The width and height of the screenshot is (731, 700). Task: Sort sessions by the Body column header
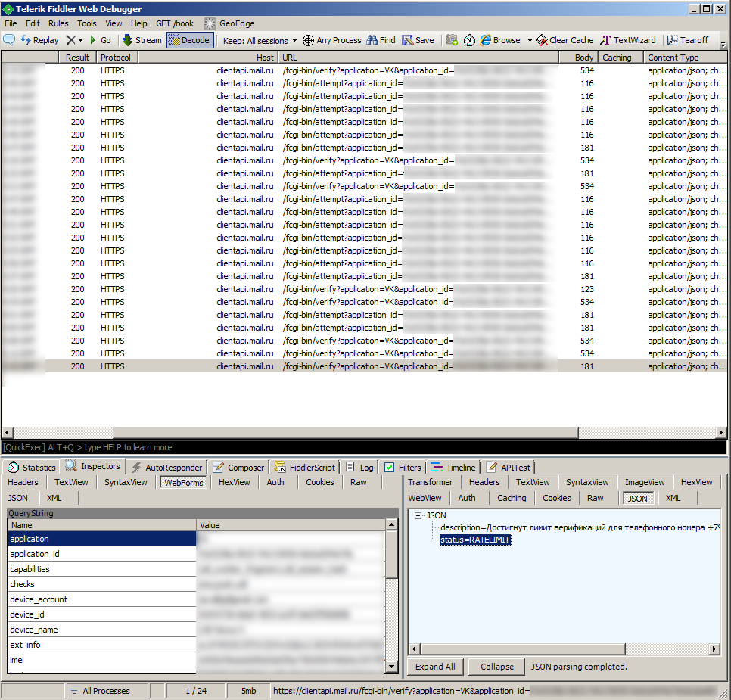click(x=577, y=58)
